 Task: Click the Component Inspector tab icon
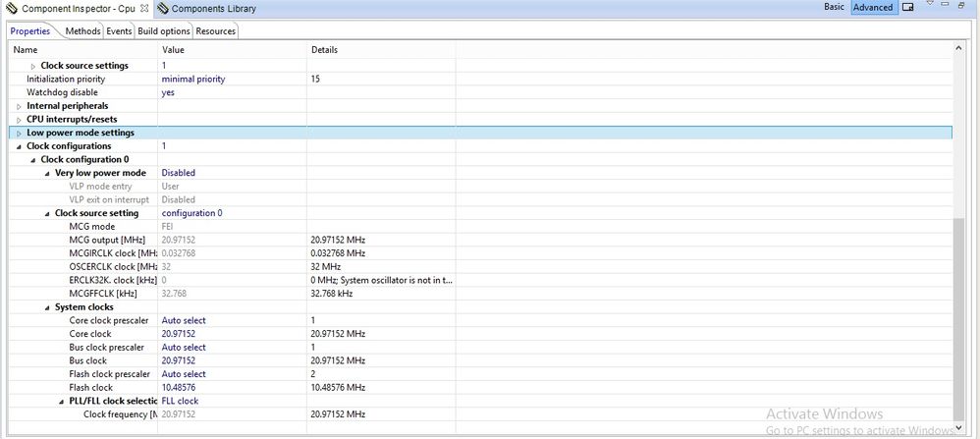[11, 9]
